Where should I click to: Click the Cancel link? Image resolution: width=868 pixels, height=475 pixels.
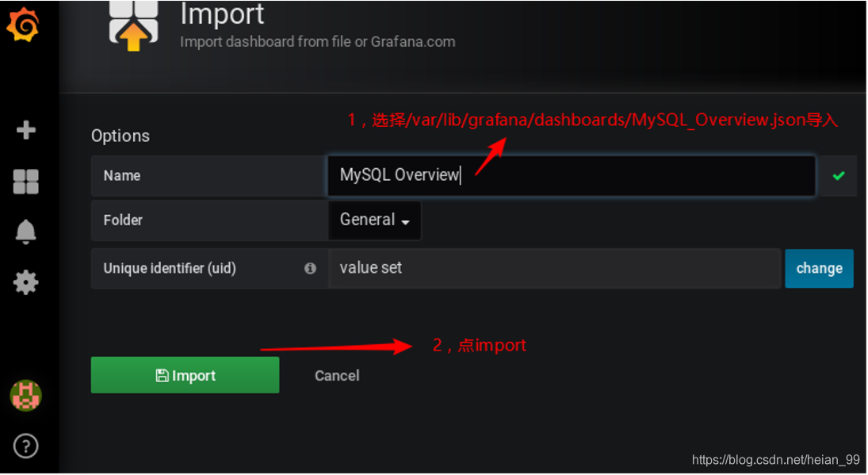point(337,376)
